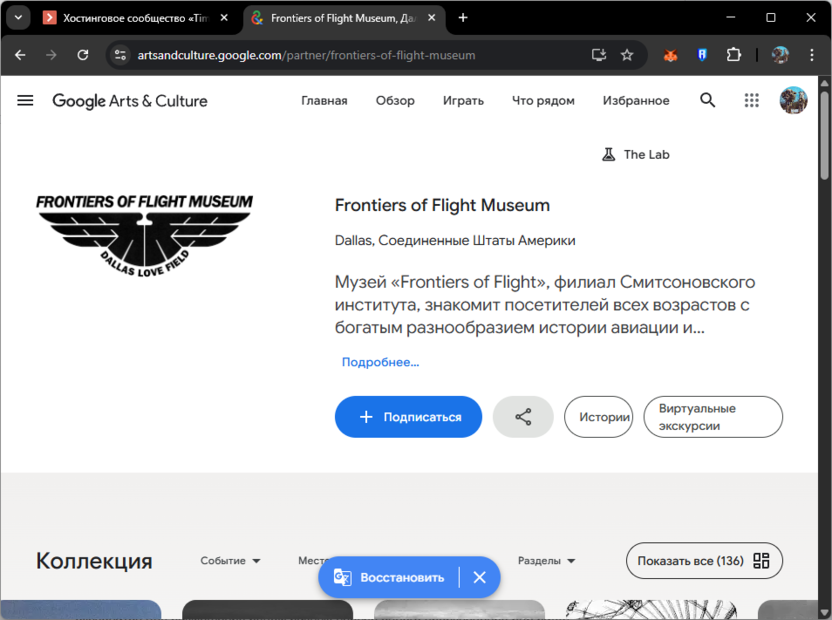The height and width of the screenshot is (620, 832).
Task: Go back with the browser back arrow
Action: pos(20,55)
